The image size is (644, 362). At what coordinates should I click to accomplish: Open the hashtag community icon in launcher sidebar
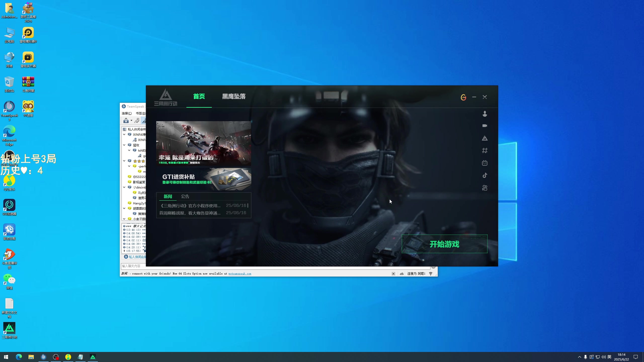pos(485,151)
